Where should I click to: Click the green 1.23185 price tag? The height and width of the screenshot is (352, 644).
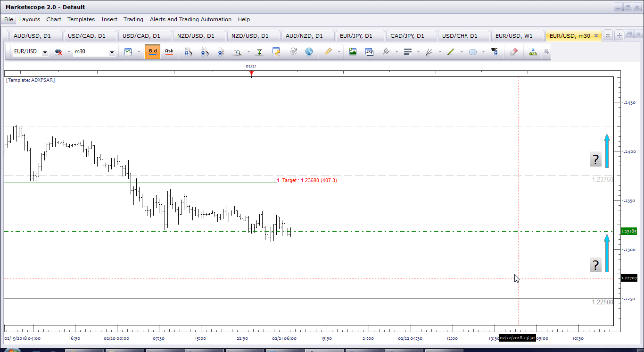point(629,231)
